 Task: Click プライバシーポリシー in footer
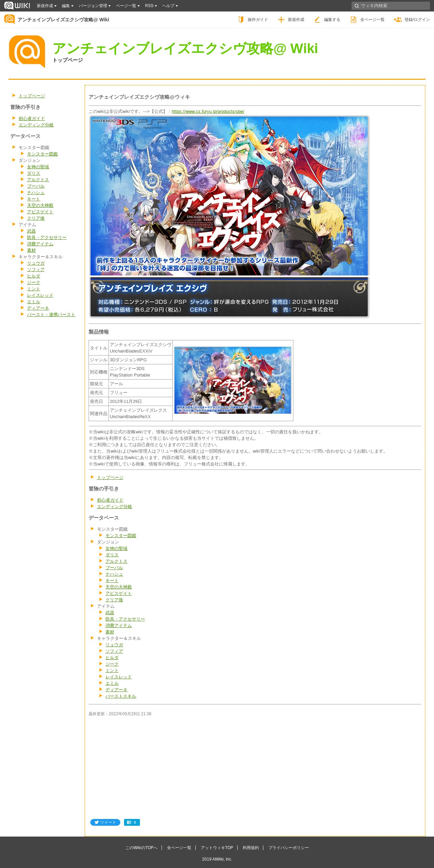click(288, 848)
